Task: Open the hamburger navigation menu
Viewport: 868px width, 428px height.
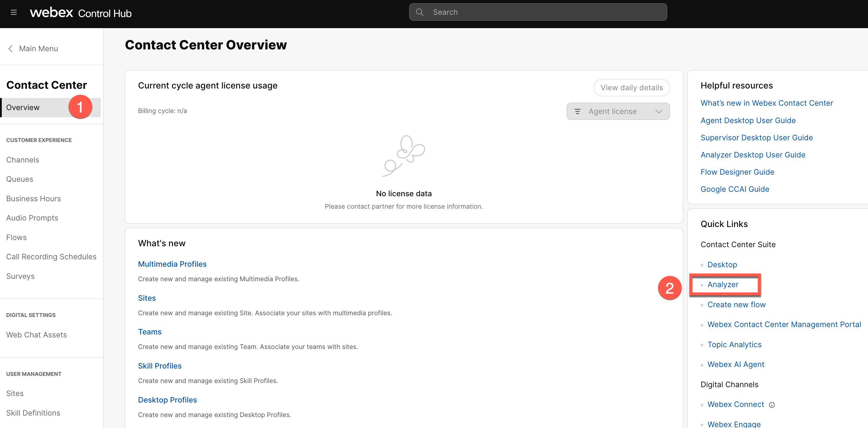Action: (14, 12)
